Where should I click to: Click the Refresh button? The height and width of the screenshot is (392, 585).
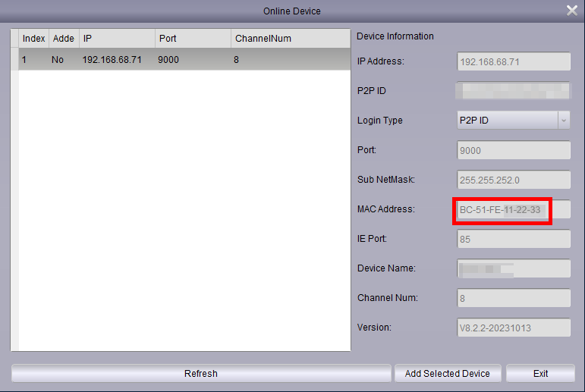pyautogui.click(x=201, y=373)
